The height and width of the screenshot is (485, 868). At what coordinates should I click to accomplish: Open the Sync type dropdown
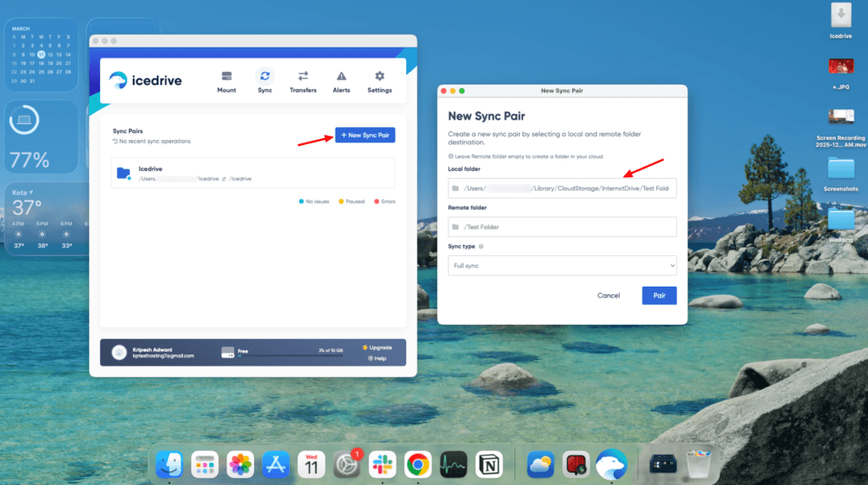(x=562, y=265)
